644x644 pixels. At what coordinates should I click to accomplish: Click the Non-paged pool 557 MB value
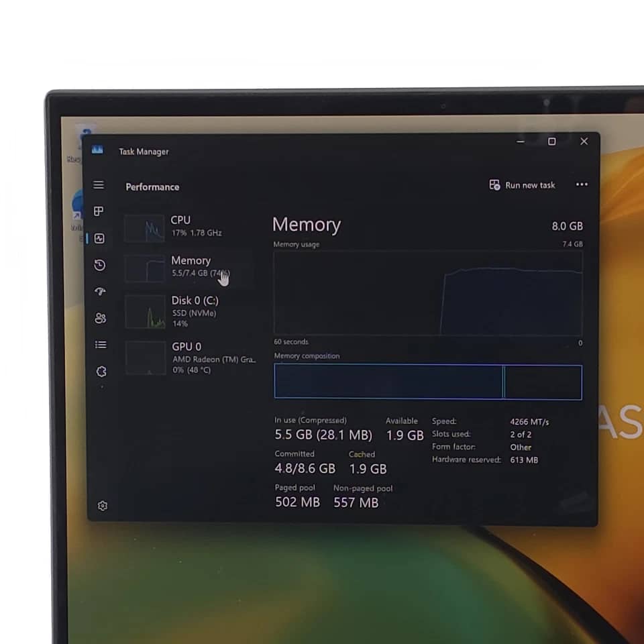[x=356, y=502]
